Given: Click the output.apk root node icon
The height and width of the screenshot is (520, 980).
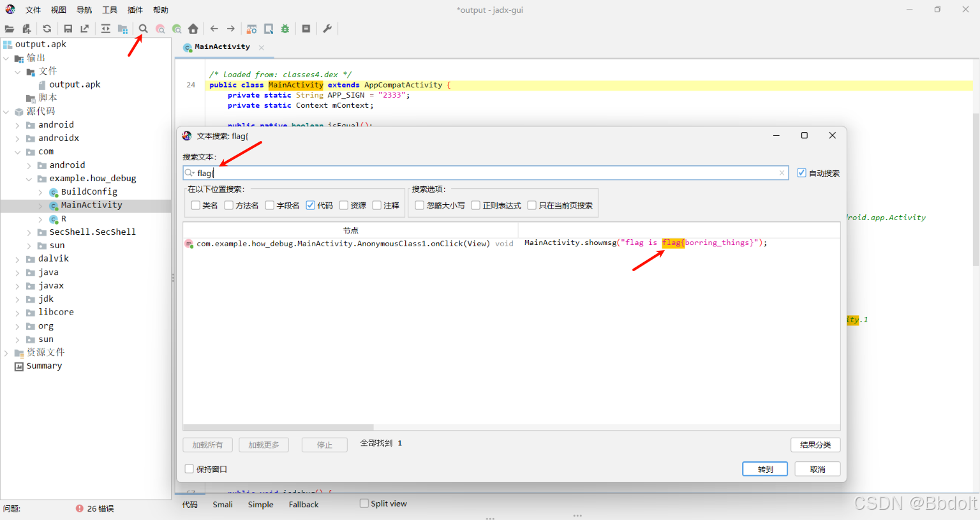Looking at the screenshot, I should (x=8, y=44).
